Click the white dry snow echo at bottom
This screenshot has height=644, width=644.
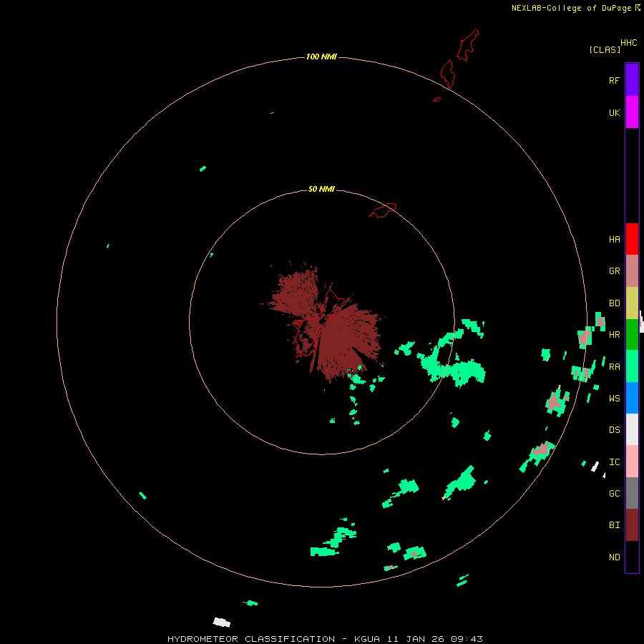click(x=221, y=623)
